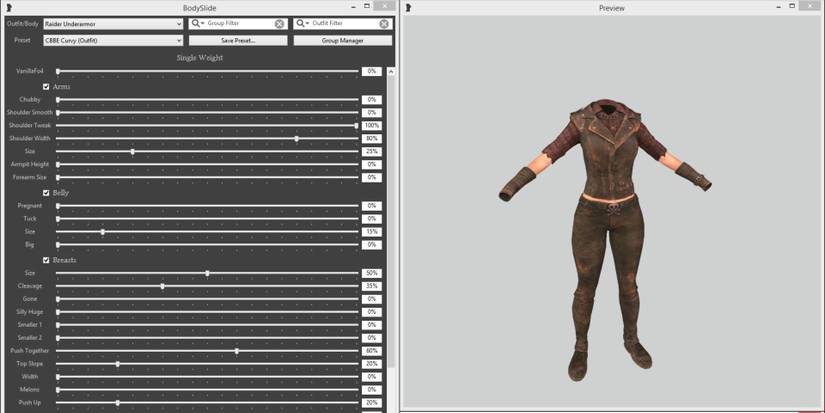825x413 pixels.
Task: Minimize the BodySlide window
Action: point(354,6)
